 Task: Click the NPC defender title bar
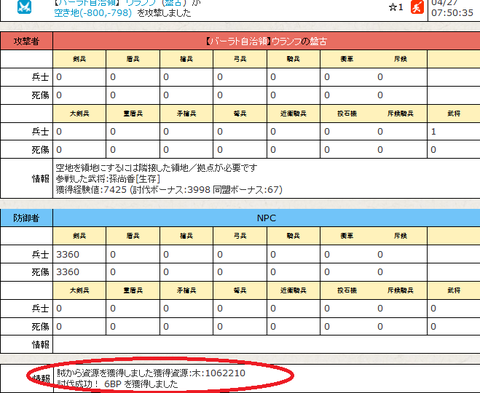point(266,218)
